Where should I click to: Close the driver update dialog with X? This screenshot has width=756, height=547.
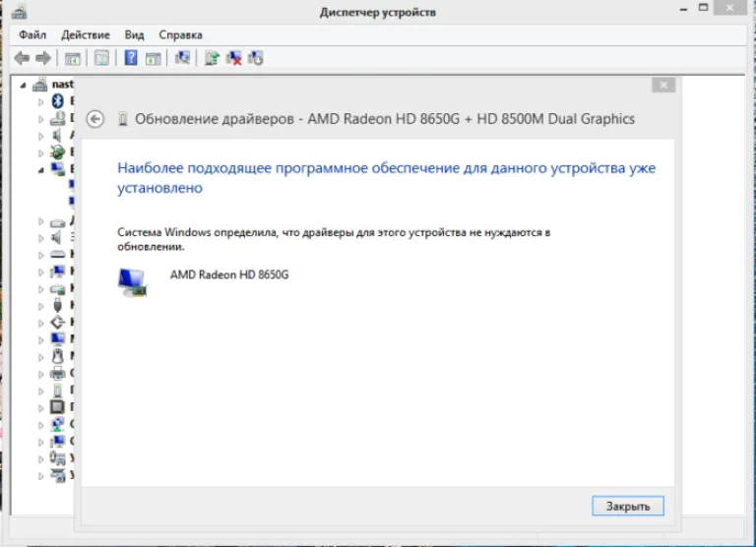point(663,86)
